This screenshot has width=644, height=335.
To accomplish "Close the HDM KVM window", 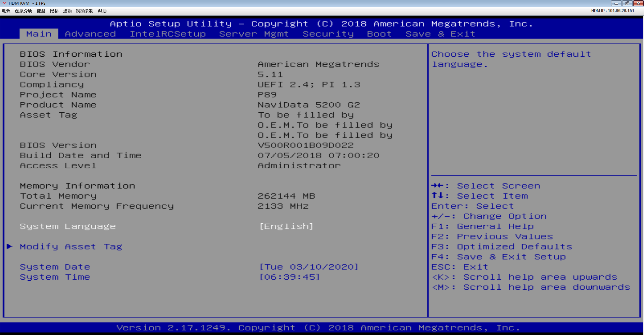I will coord(638,3).
